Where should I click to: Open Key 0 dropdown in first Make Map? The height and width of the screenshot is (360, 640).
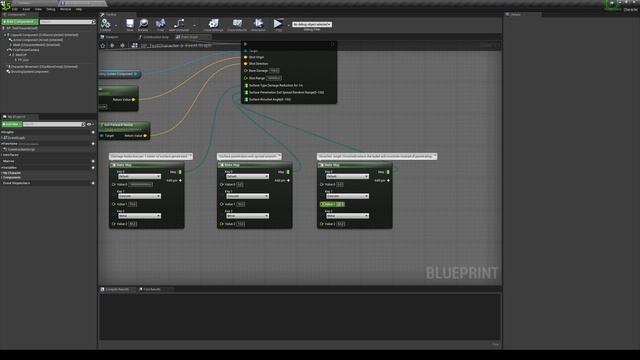click(140, 176)
